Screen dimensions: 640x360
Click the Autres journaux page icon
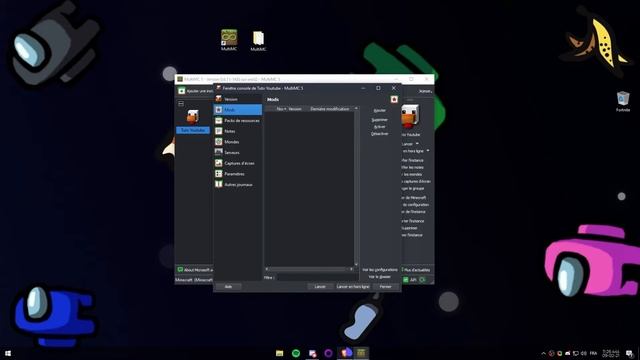(219, 184)
